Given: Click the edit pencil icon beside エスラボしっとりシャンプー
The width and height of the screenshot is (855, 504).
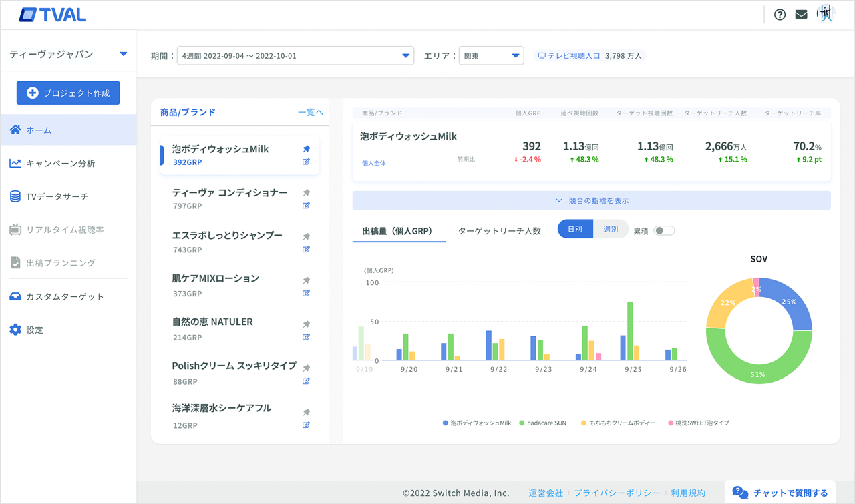Looking at the screenshot, I should coord(306,250).
